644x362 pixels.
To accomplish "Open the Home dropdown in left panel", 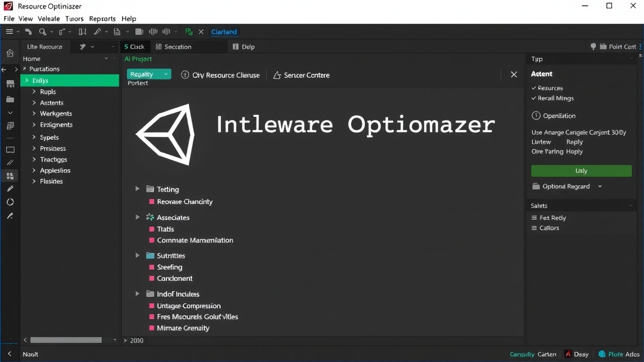I will click(106, 59).
